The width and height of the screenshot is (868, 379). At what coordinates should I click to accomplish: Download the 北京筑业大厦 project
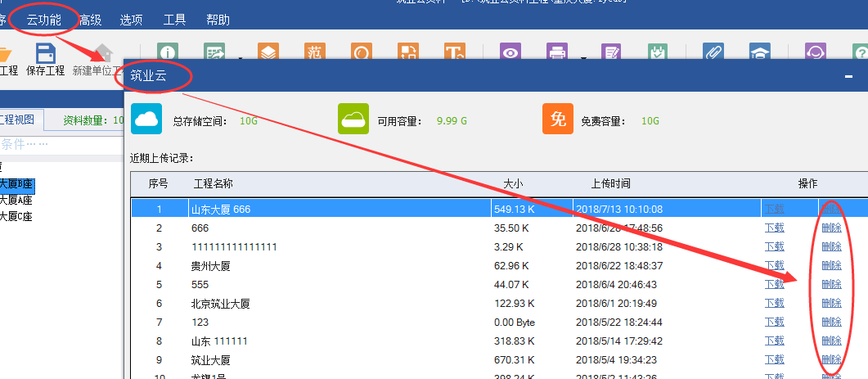click(x=774, y=303)
